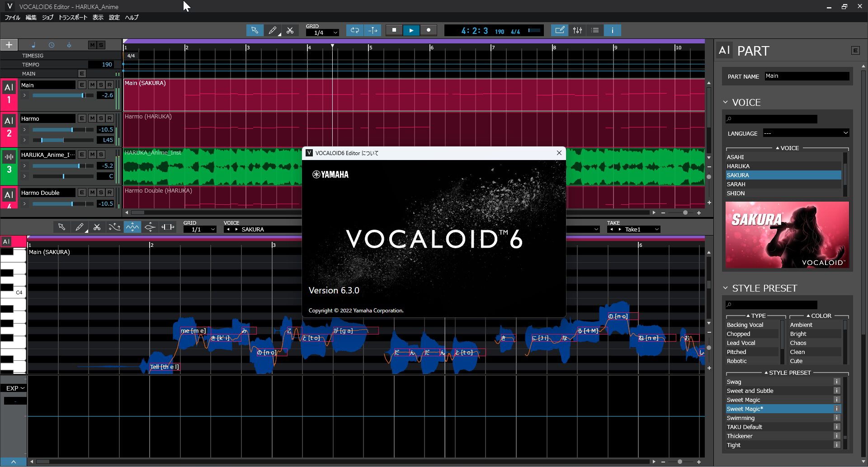
Task: Switch to previous voice with left arrow
Action: pyautogui.click(x=229, y=230)
